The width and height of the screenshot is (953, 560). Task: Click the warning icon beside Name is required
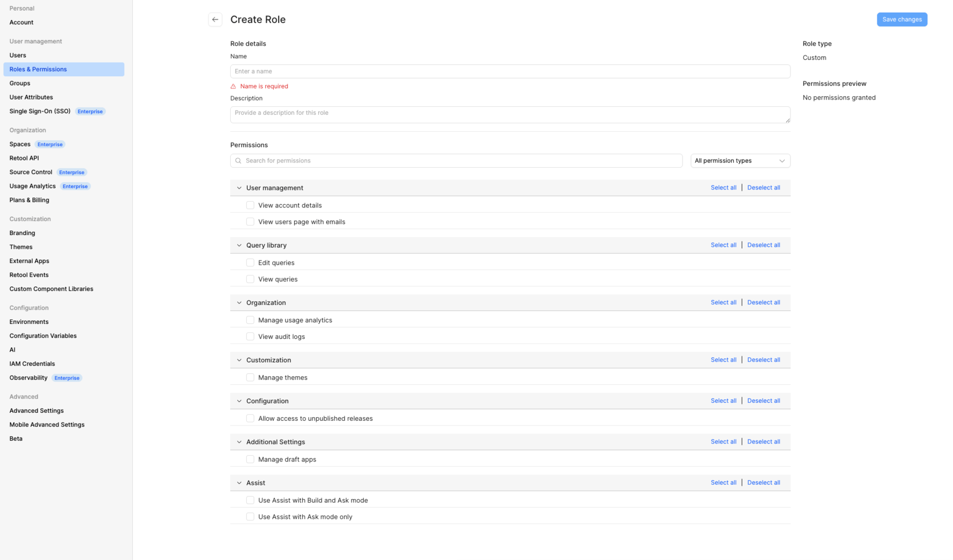pos(233,86)
